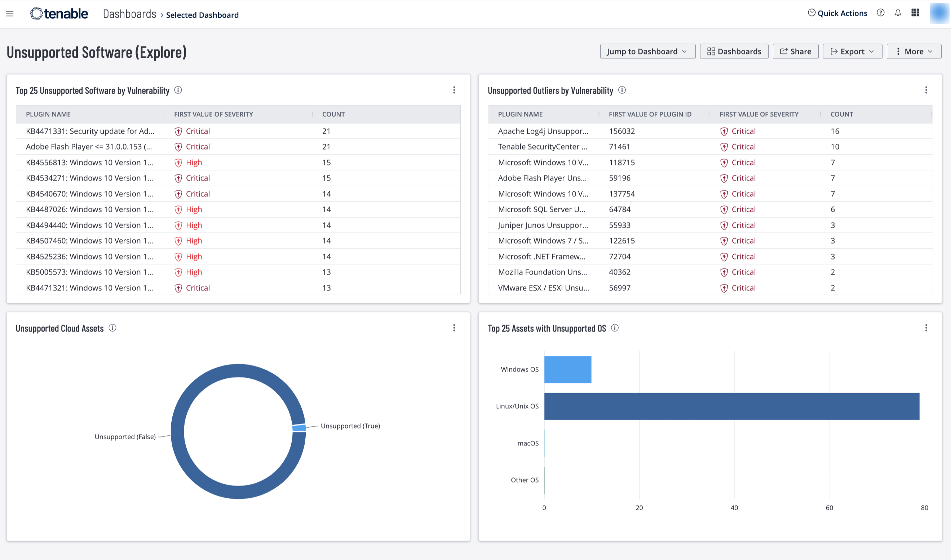Open Quick Actions
Image resolution: width=951 pixels, height=560 pixels.
[837, 13]
